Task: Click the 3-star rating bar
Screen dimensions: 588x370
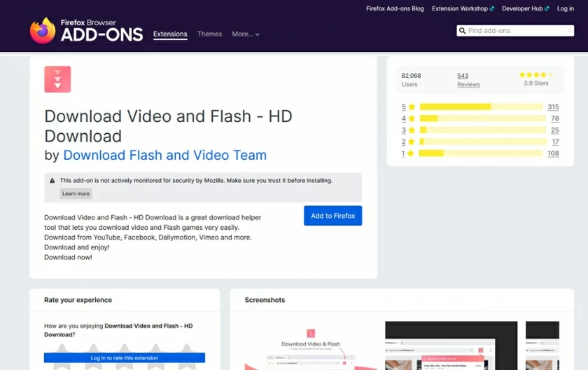Action: [482, 130]
